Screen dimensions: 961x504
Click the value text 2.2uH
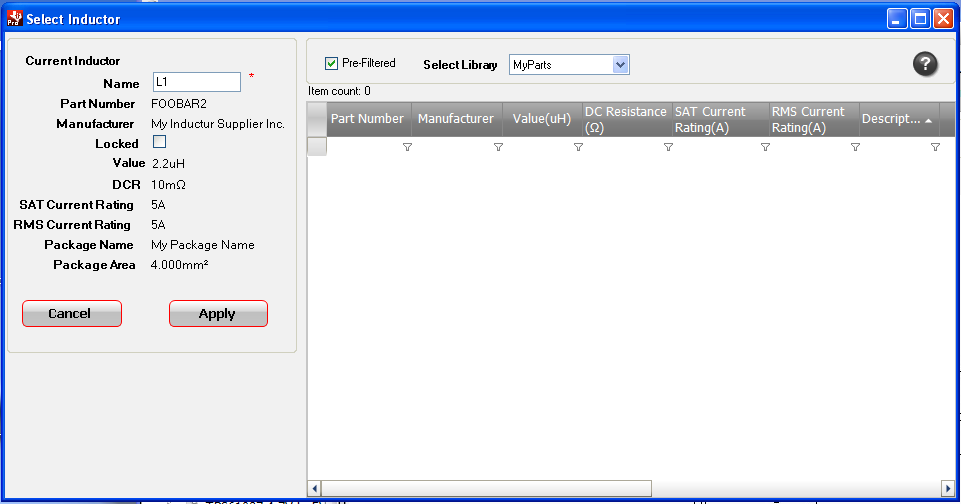coord(168,164)
